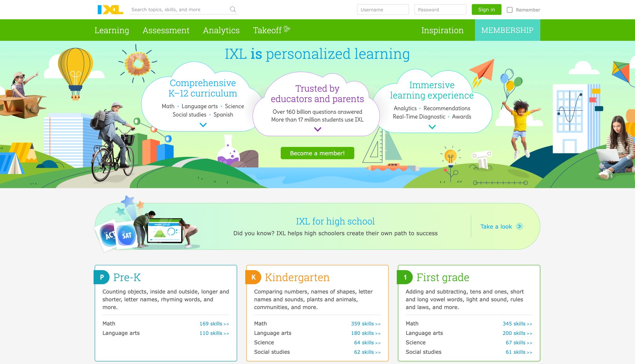Click the Become a member! button
The image size is (635, 364).
point(317,153)
